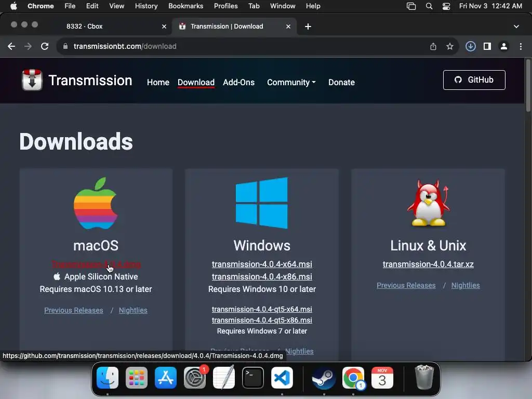The width and height of the screenshot is (532, 399).
Task: View site info via padlock icon
Action: point(65,46)
